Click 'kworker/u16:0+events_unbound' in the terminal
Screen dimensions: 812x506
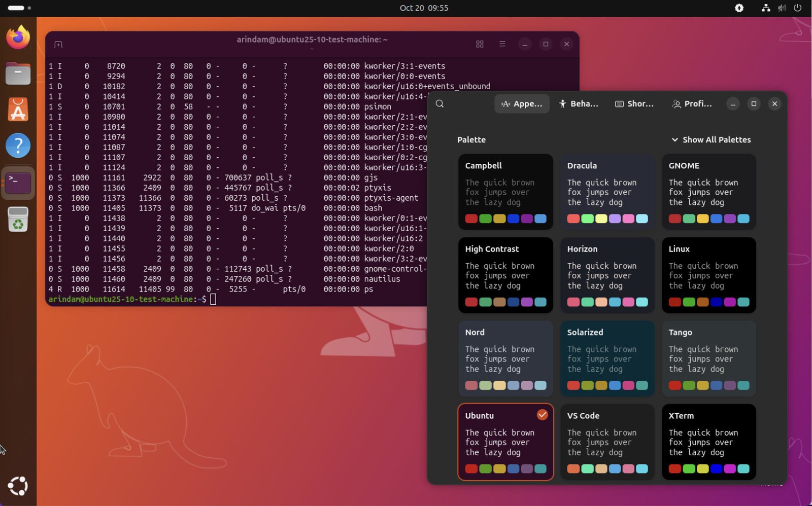(427, 86)
